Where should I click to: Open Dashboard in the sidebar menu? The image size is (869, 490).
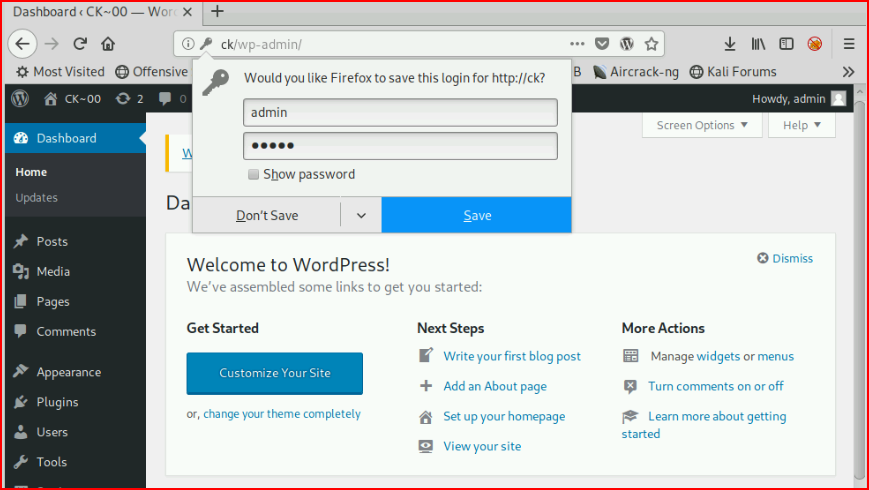click(75, 138)
